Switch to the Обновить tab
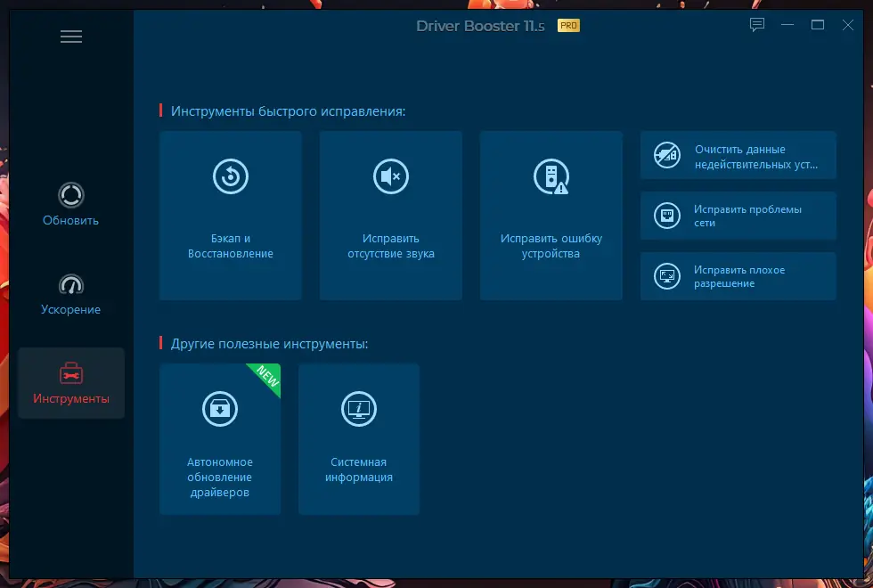 click(x=70, y=204)
